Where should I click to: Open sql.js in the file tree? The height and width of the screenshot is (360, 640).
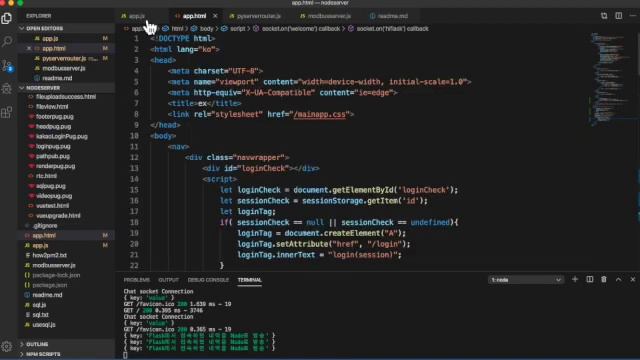66,305
